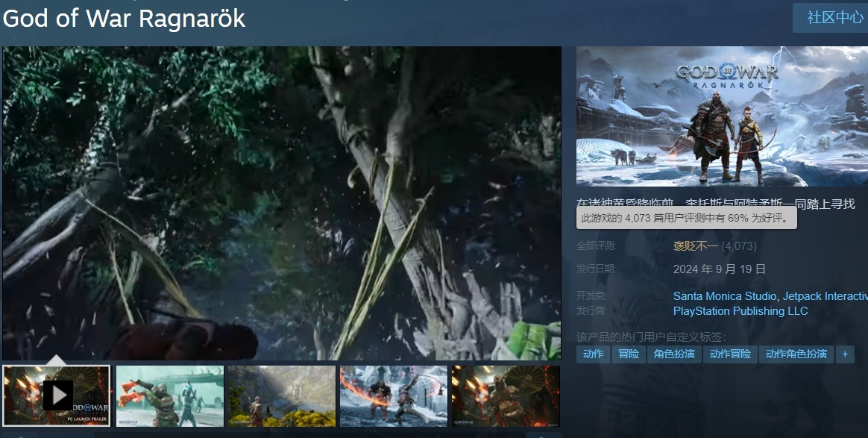Select the teal Kratos combat screenshot thumbnail
This screenshot has height=438, width=868.
170,395
